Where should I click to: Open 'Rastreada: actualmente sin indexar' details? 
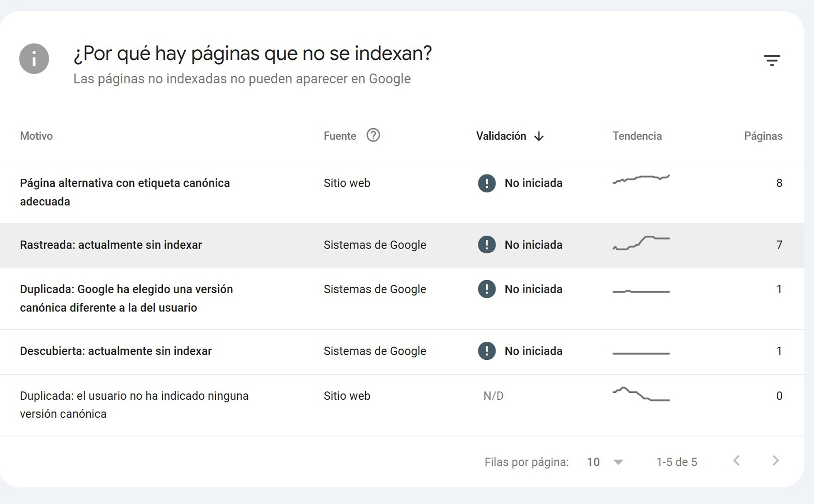111,245
